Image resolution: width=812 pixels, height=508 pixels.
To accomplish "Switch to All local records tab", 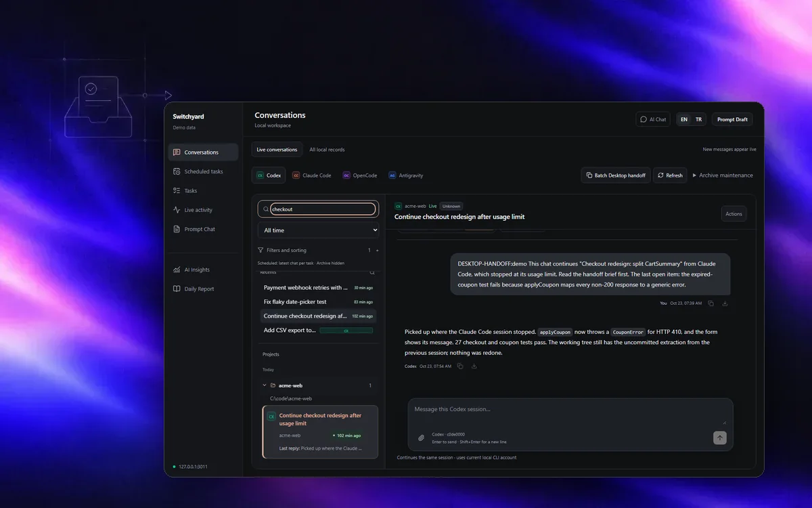I will tap(327, 150).
